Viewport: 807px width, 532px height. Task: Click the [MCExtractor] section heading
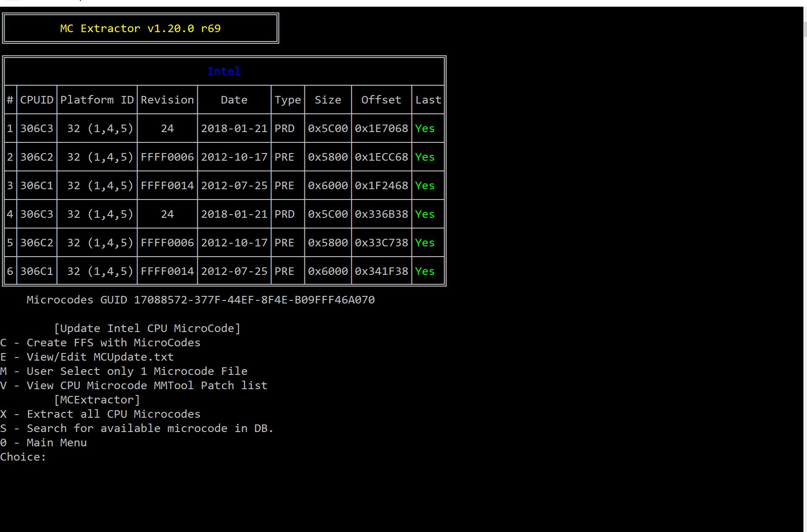point(97,400)
